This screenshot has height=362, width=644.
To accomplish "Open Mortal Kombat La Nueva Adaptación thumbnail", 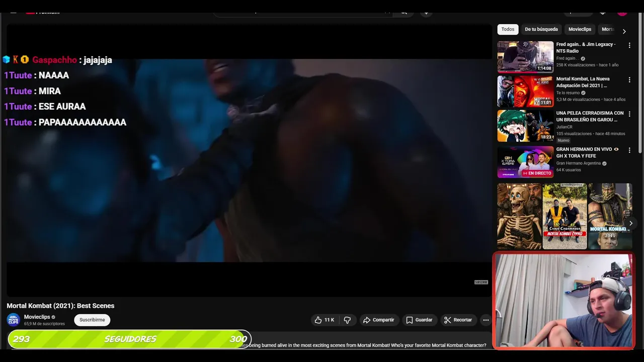I will (x=525, y=92).
